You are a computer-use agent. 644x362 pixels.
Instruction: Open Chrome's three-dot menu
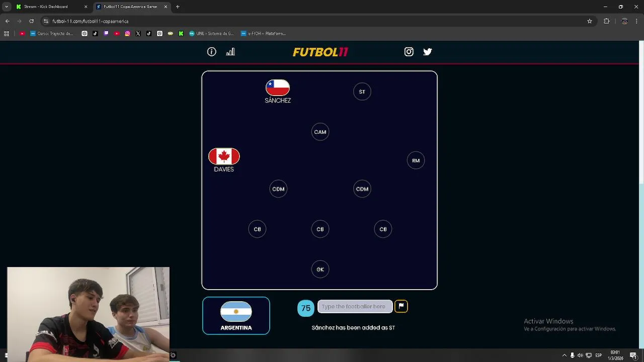(x=637, y=21)
